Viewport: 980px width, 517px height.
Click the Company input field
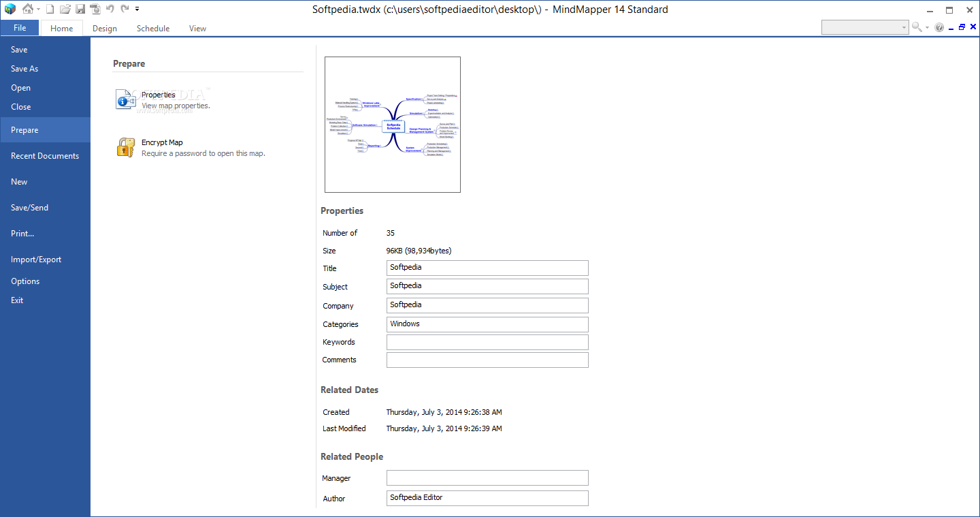(487, 305)
